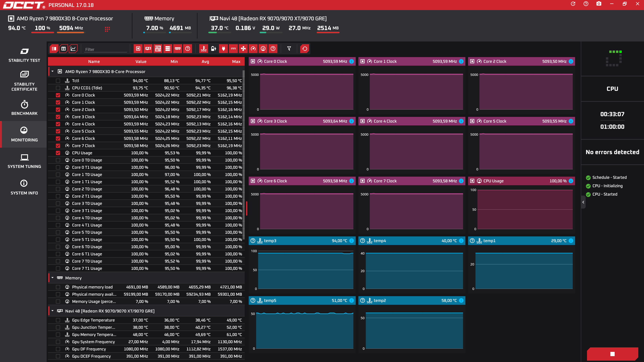Image resolution: width=644 pixels, height=362 pixels.
Task: Uncheck the CPU Usage checkbox
Action: tap(58, 153)
